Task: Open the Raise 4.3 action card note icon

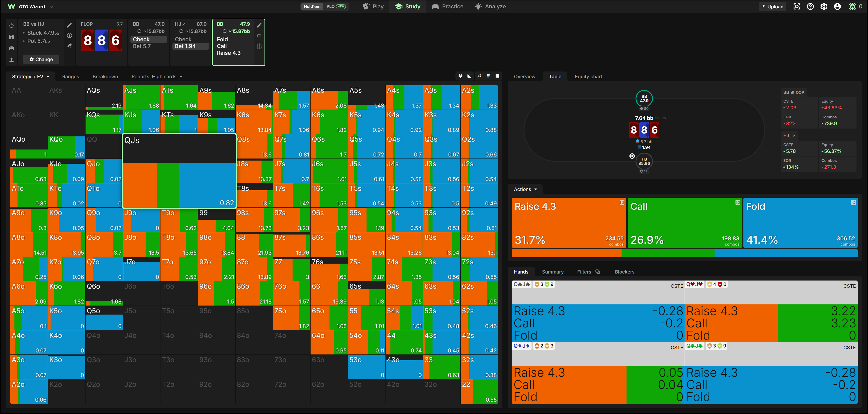Action: (x=622, y=202)
